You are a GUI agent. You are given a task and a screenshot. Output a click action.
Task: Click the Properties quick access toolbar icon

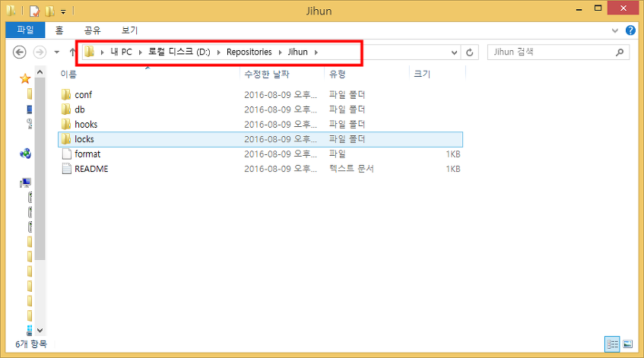tap(34, 11)
